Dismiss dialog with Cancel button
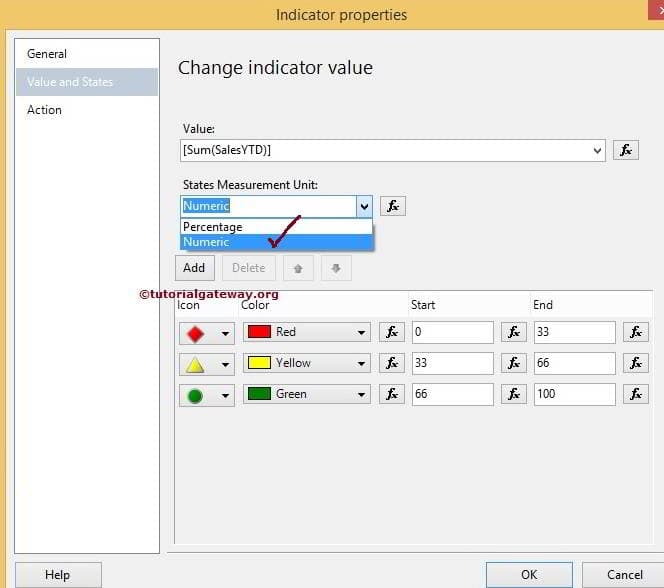This screenshot has width=664, height=588. [623, 574]
